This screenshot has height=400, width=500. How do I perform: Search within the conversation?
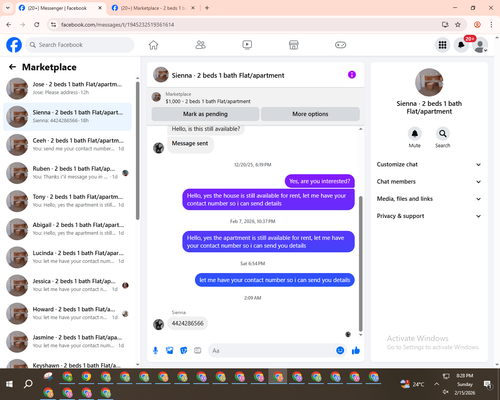443,134
